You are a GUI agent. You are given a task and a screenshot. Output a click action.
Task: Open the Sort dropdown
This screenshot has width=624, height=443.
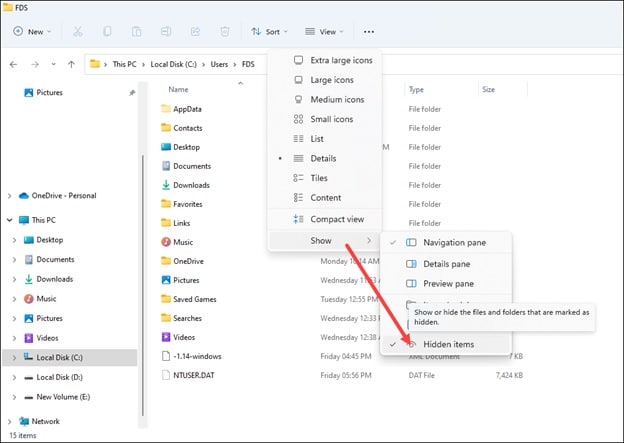[272, 31]
